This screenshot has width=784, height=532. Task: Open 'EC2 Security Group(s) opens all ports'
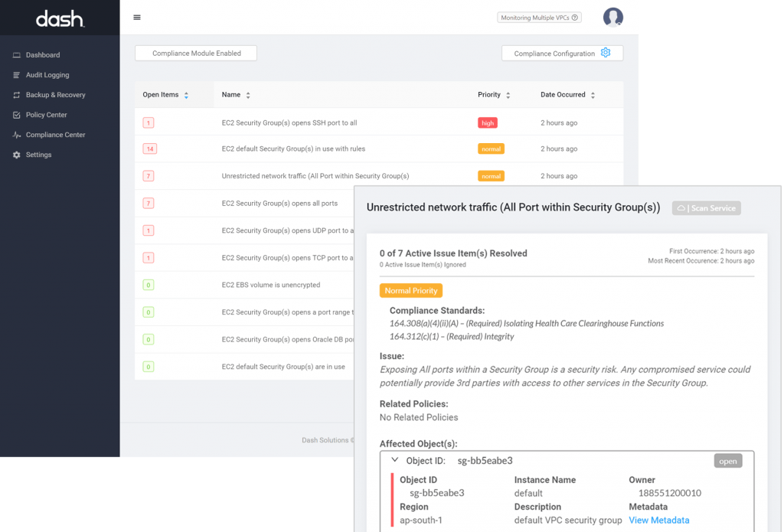tap(279, 204)
